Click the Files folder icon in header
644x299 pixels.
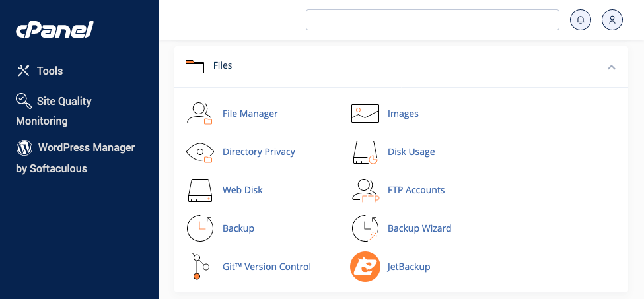[x=195, y=67]
